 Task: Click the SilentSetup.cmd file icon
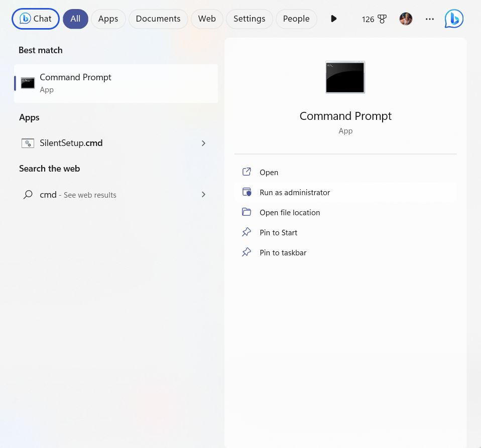point(28,143)
